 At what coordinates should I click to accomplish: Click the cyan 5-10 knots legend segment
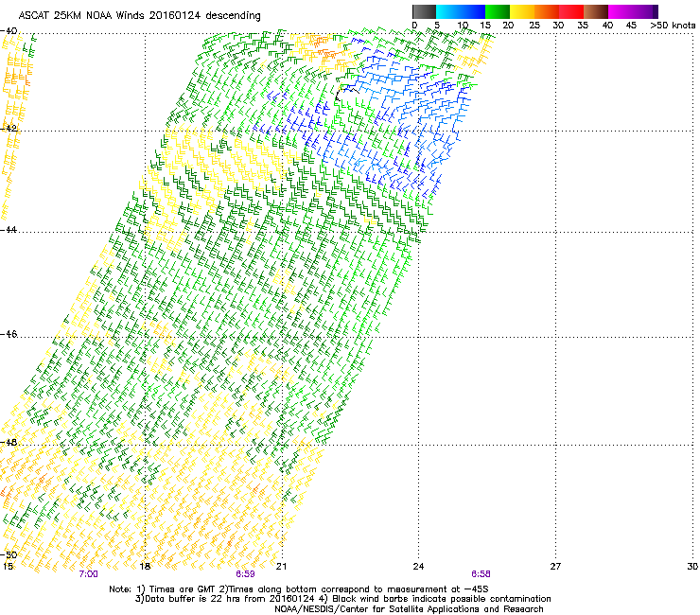click(448, 11)
